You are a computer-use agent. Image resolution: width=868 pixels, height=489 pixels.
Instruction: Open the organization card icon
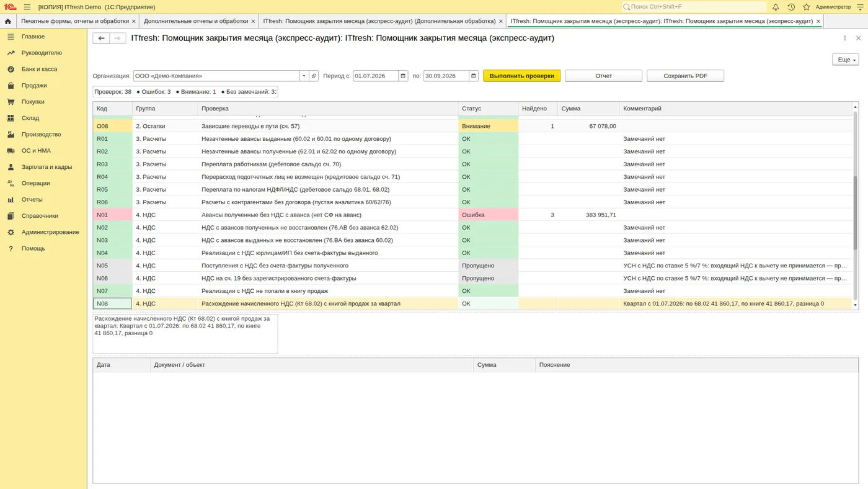[314, 76]
